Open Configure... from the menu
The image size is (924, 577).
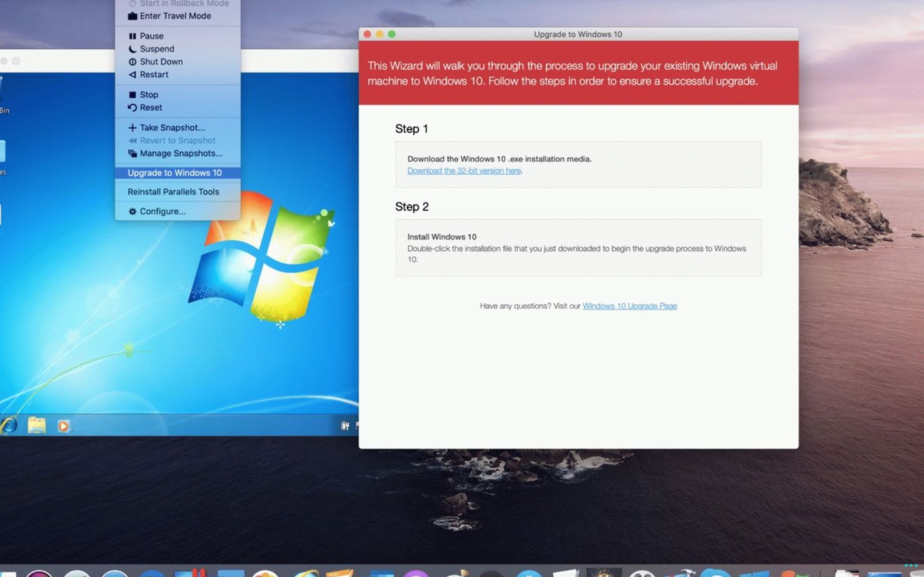click(x=178, y=211)
